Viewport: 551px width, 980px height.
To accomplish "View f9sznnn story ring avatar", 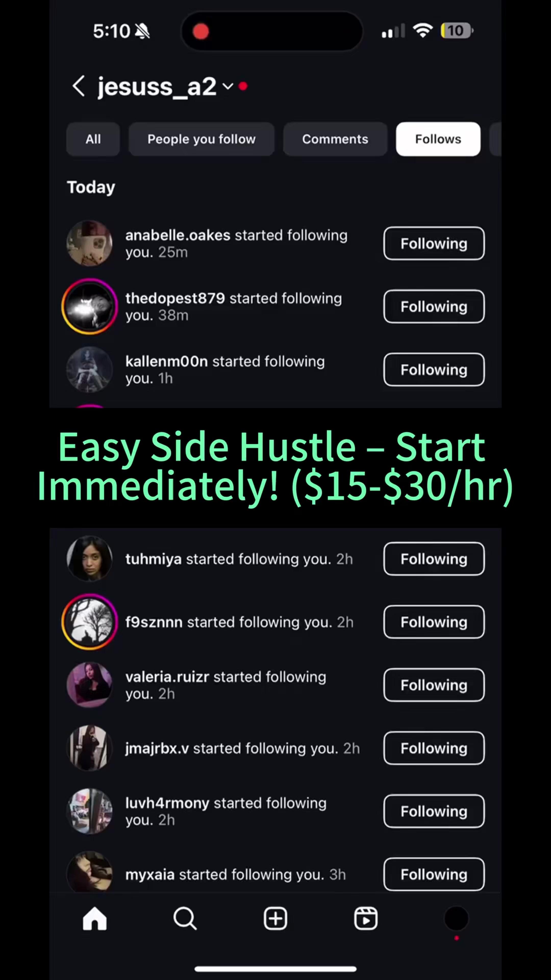I will tap(90, 622).
